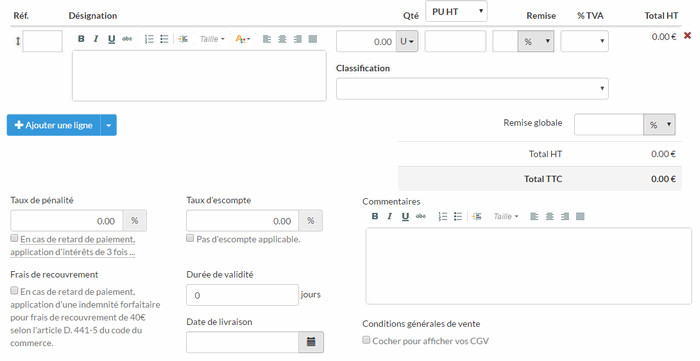Click the Total TTC label
700x361 pixels.
[x=543, y=179]
